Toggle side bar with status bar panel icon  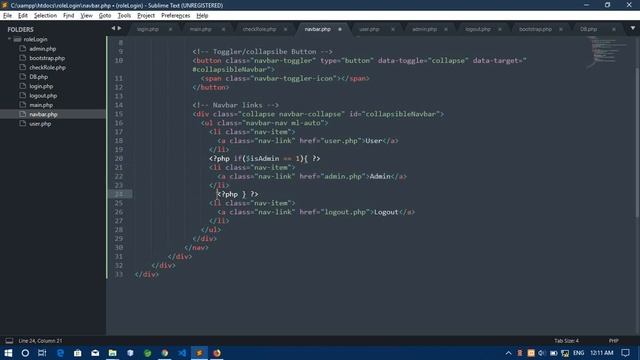[x=9, y=341]
